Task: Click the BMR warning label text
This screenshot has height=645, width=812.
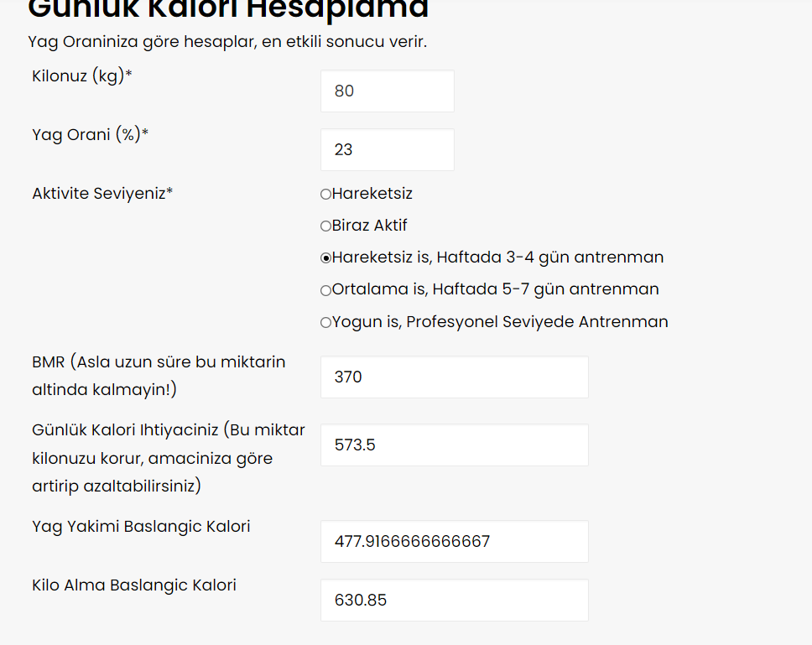Action: tap(159, 376)
